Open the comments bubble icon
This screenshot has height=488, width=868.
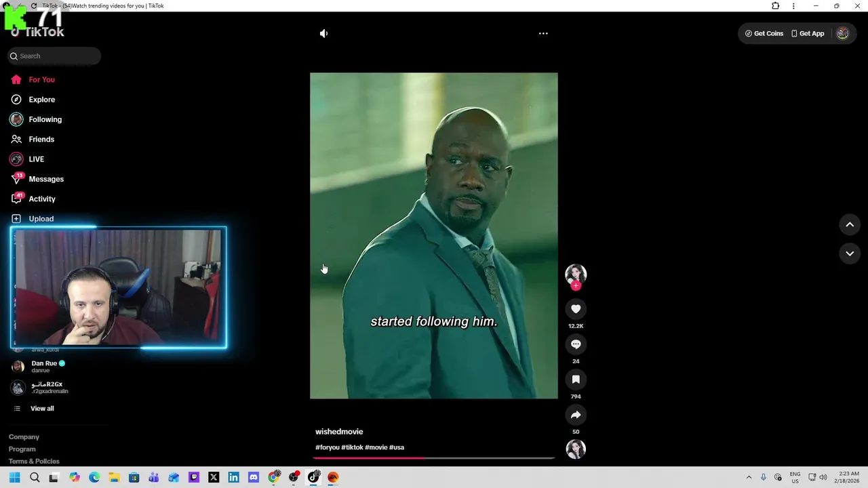tap(576, 344)
